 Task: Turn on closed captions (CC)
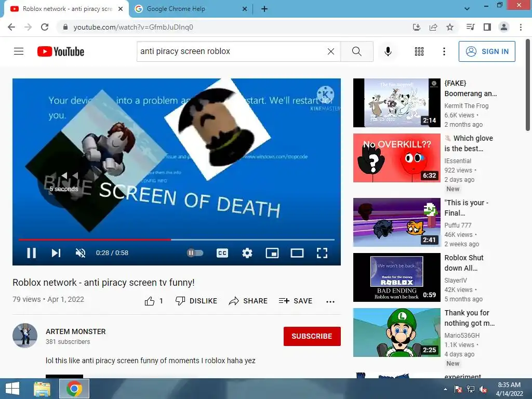222,253
